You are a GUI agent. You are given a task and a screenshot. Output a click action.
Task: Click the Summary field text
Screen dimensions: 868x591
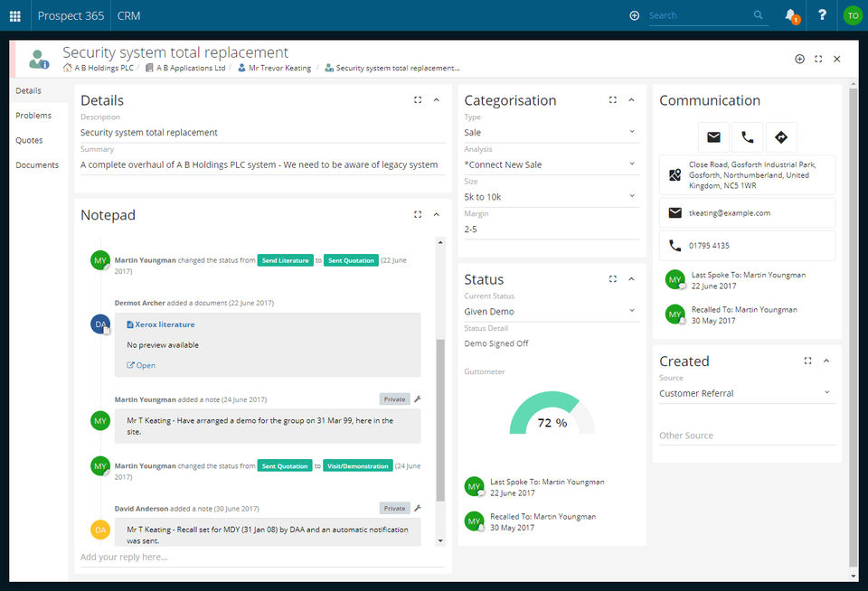[262, 164]
